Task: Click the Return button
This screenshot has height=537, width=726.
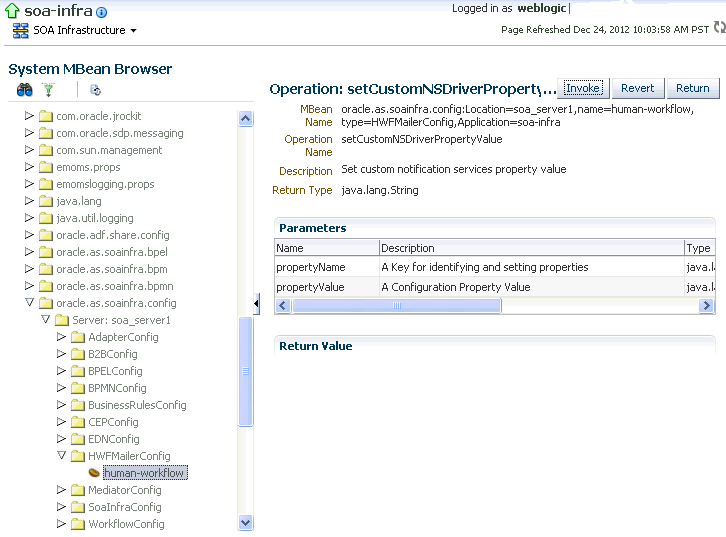Action: [693, 88]
